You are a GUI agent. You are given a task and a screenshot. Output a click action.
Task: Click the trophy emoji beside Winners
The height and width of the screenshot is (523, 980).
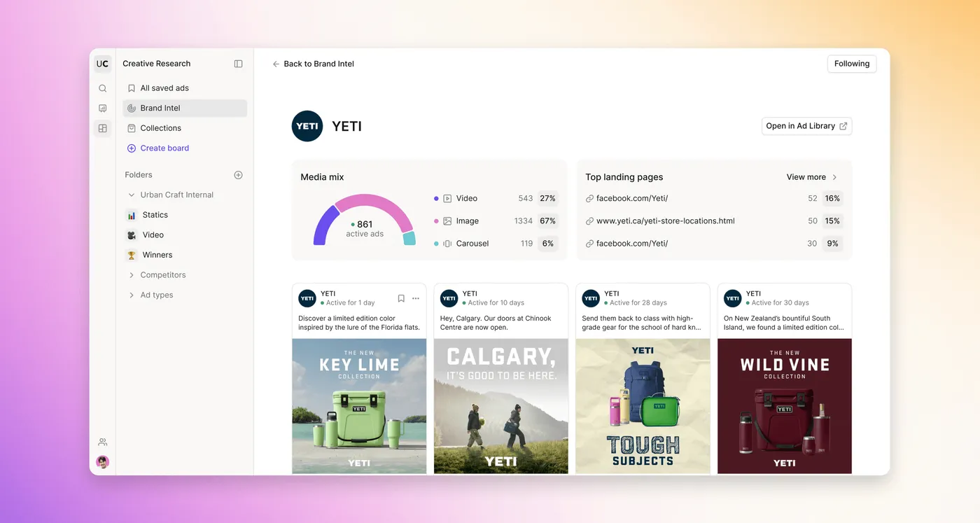pos(131,255)
